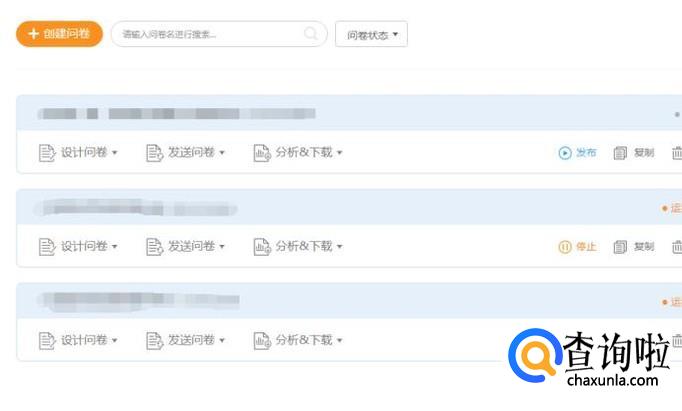Click the 发布 publish play icon
The image size is (682, 411).
click(x=565, y=153)
